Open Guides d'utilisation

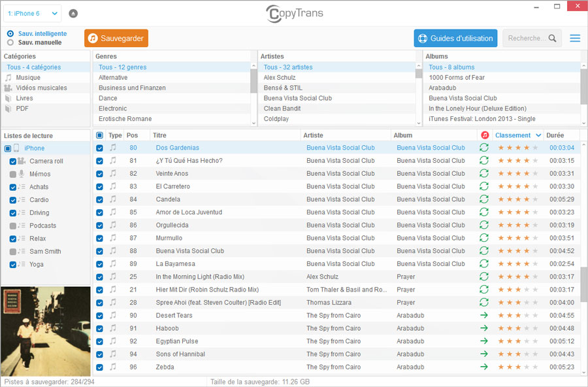click(455, 39)
